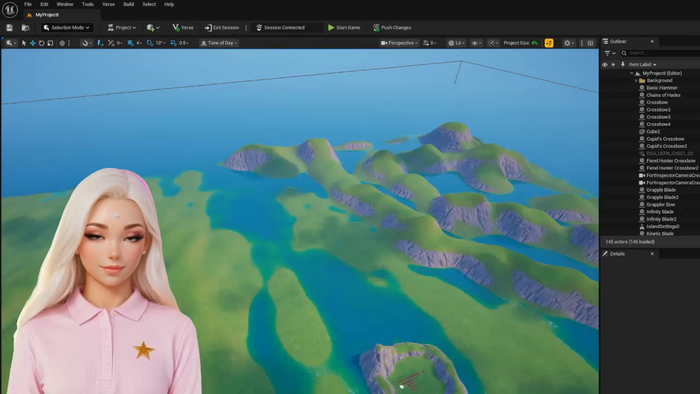Select Infinity Blade2 in Outliner
700x394 pixels.
[x=661, y=219]
